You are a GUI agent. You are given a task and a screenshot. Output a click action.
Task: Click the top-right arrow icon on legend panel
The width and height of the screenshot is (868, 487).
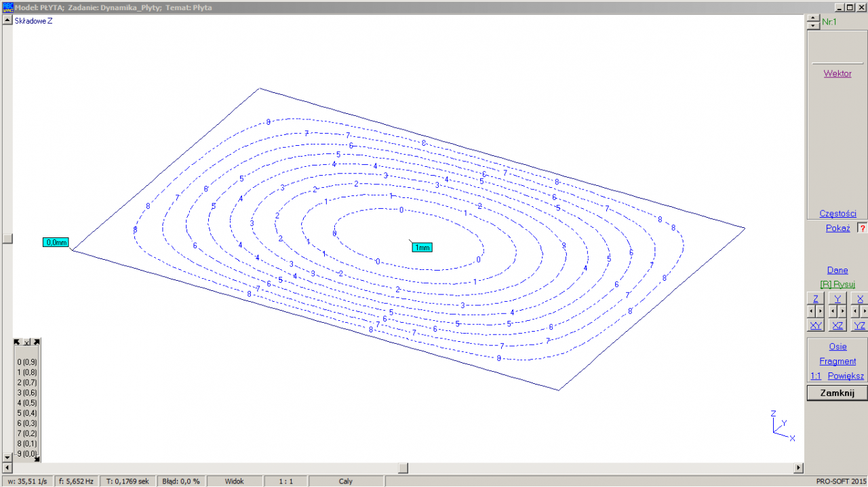(37, 342)
